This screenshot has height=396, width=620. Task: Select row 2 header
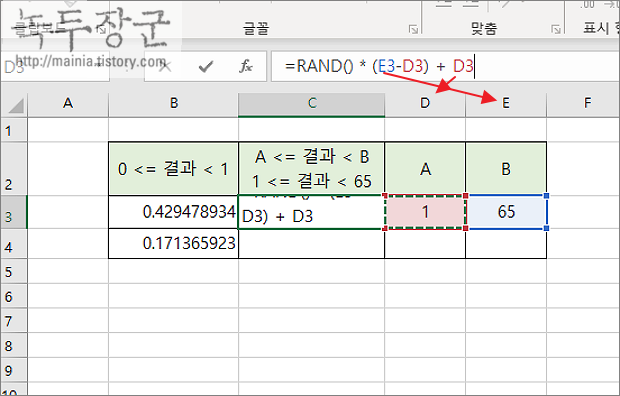(x=13, y=169)
